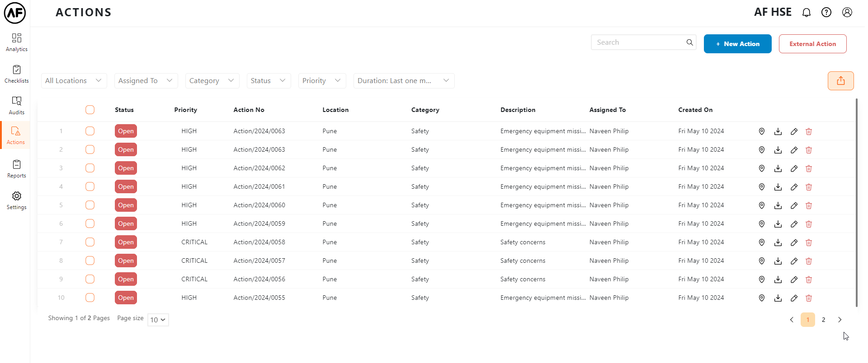Open the help question mark icon
Viewport: 868px width, 363px height.
826,13
